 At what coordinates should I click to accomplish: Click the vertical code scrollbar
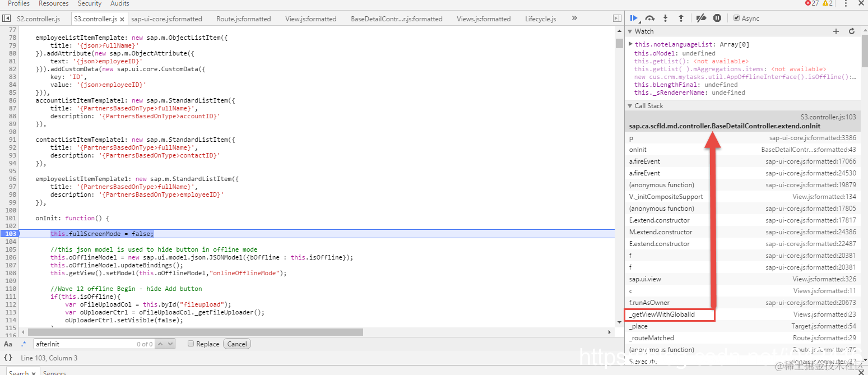pos(619,44)
